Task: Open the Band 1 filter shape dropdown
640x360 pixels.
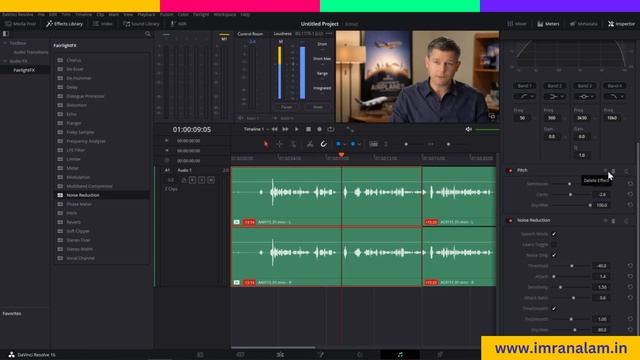Action: pos(524,96)
